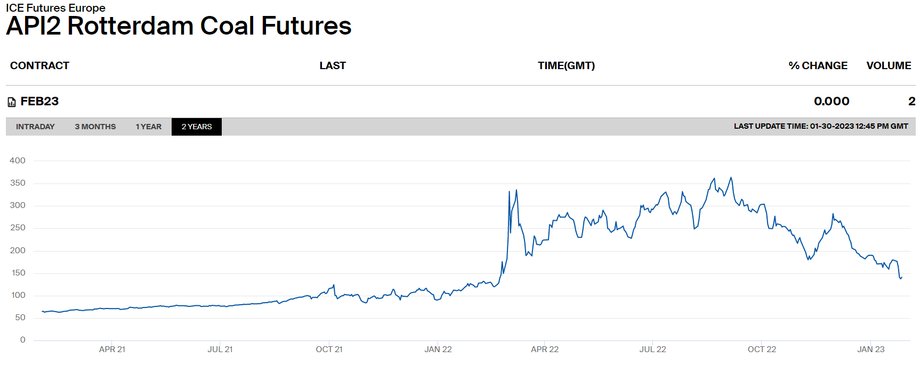Click the TIME(GMT) column header

click(x=566, y=66)
